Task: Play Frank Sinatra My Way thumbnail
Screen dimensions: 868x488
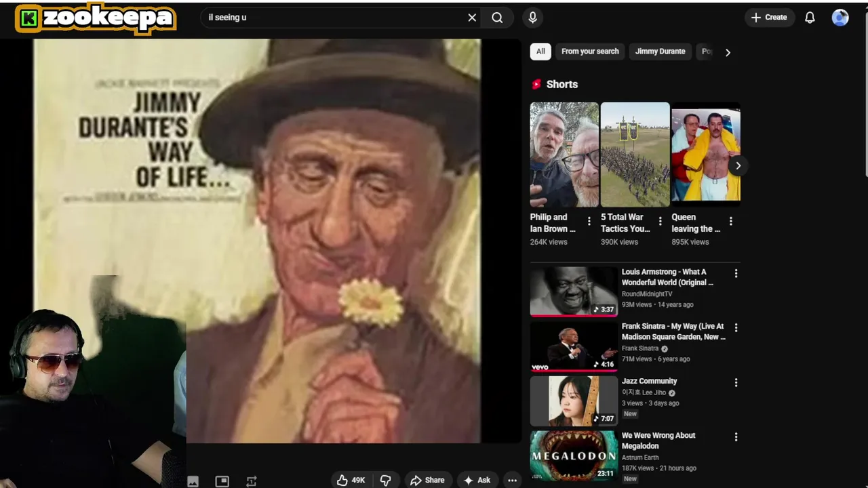Action: pos(574,346)
